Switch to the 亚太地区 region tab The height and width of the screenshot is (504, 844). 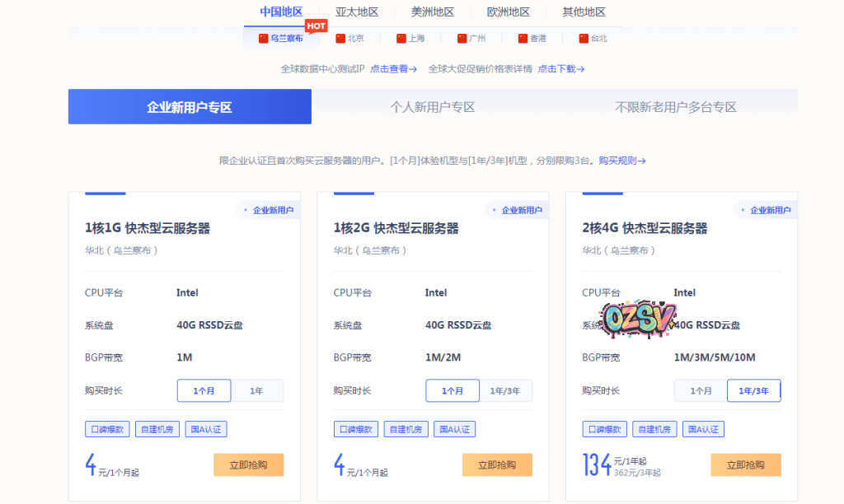pos(357,12)
